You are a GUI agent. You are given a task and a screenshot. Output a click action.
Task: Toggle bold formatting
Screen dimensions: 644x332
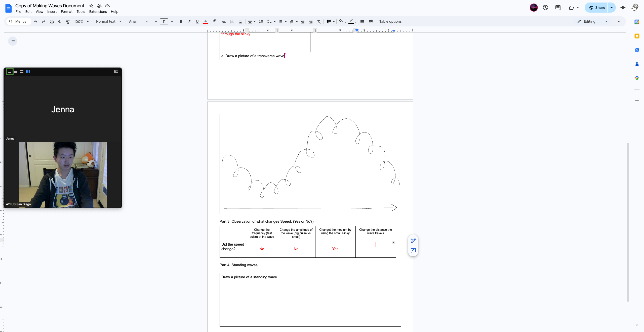pos(181,22)
